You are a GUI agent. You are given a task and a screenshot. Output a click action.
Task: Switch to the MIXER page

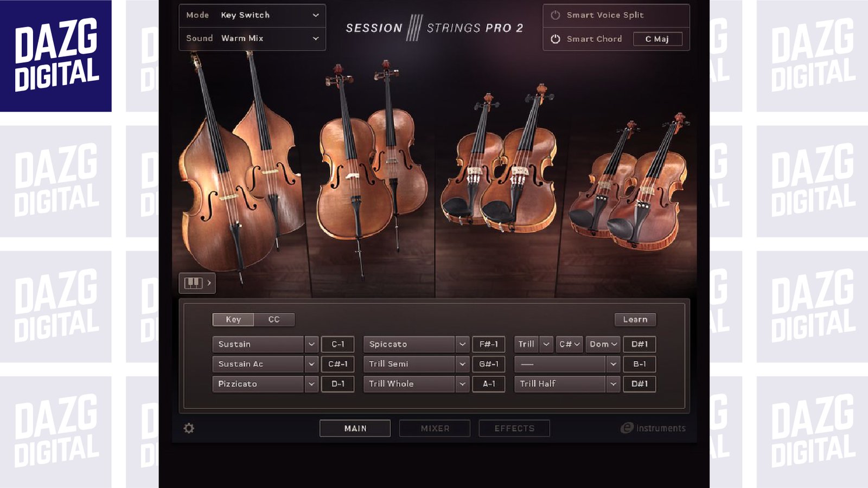pyautogui.click(x=435, y=428)
